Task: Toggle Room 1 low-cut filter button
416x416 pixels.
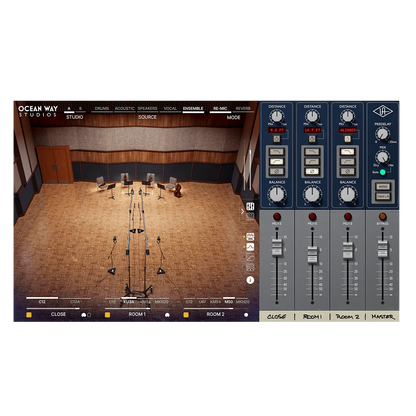Action: (x=312, y=162)
